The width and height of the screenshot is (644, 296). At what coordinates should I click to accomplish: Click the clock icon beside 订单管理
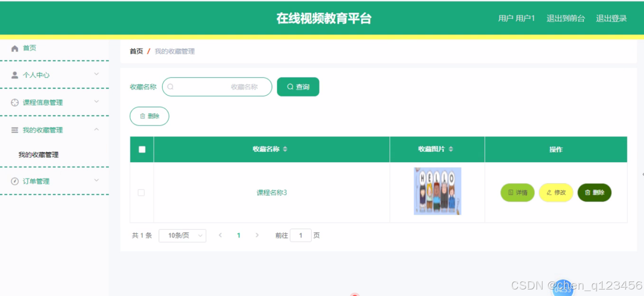[x=14, y=180]
